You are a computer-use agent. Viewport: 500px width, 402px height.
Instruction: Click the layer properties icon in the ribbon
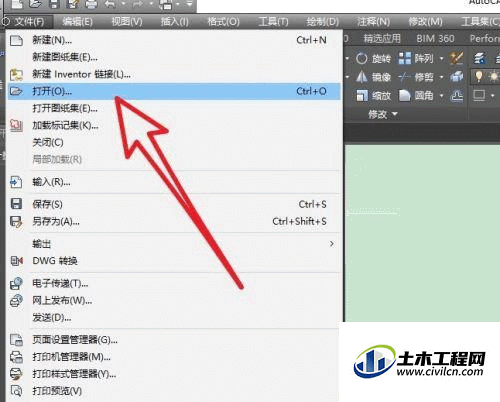coord(480,58)
